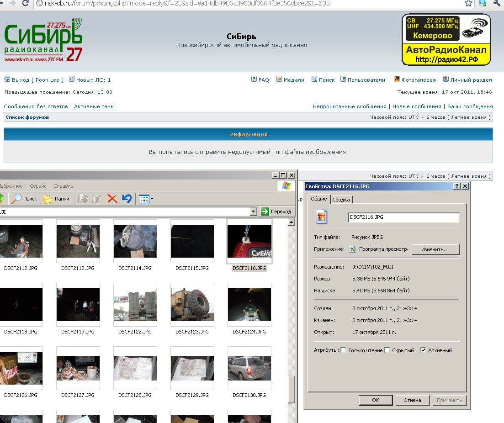Click the green Go (Переход) arrow button
Screen dimensions: 504x423
(x=265, y=211)
